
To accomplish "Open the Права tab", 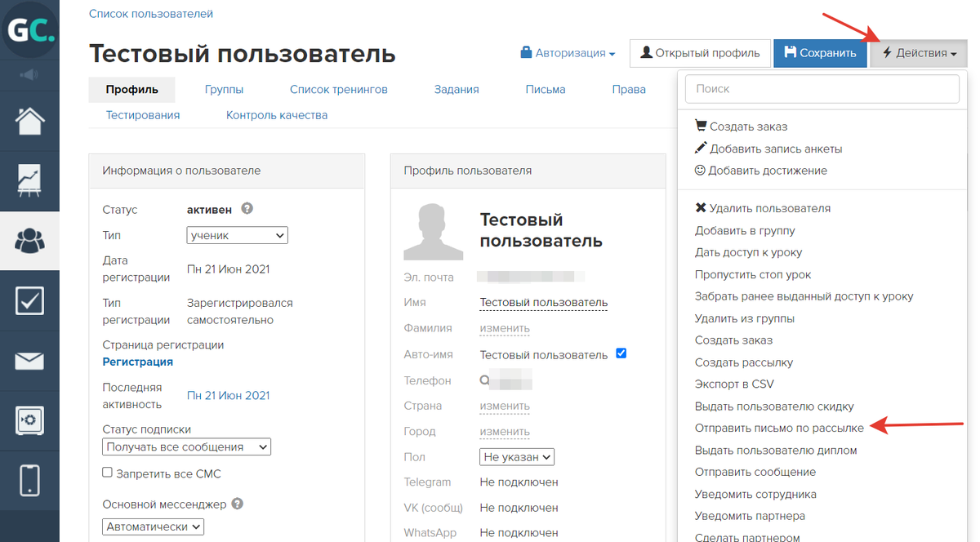I will click(629, 89).
